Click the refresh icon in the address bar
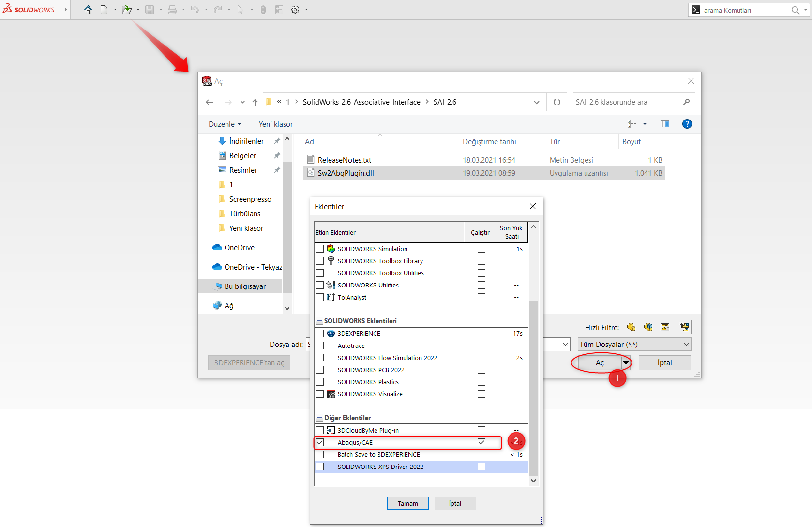 point(556,102)
